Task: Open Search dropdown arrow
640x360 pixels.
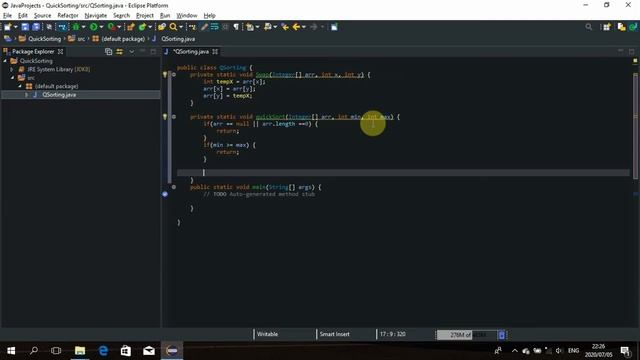Action: click(181, 27)
